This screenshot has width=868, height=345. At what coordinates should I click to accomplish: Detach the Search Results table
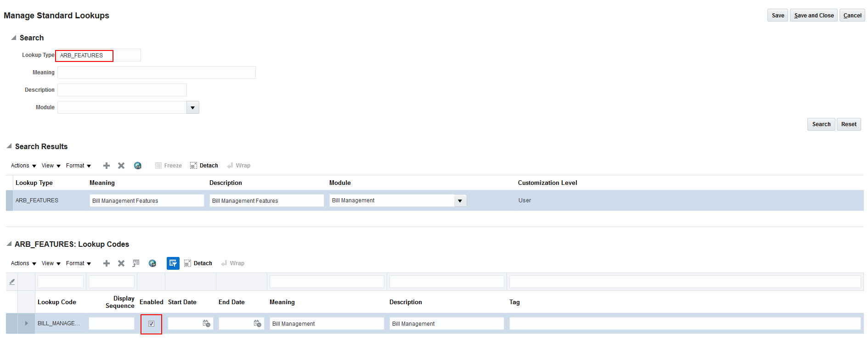point(204,166)
